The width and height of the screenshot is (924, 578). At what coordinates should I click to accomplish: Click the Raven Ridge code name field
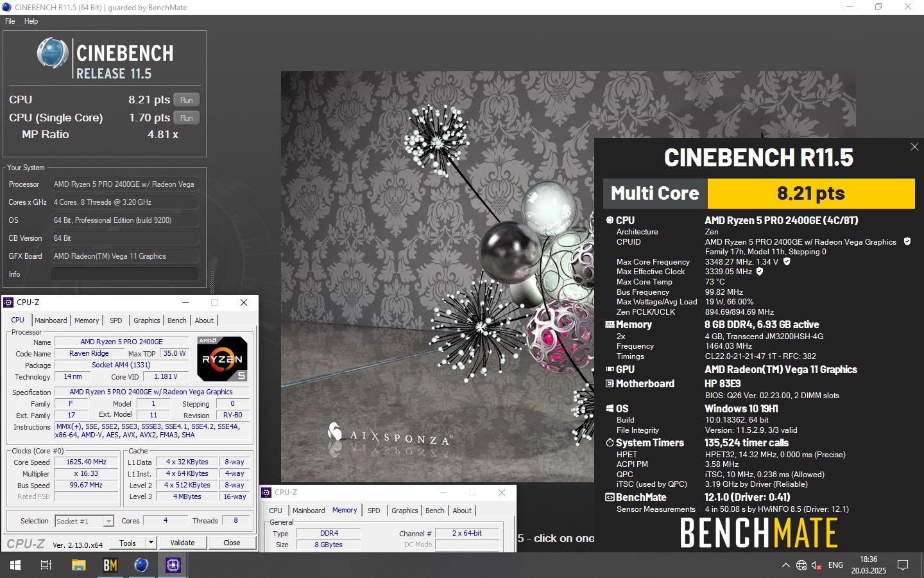(x=89, y=353)
